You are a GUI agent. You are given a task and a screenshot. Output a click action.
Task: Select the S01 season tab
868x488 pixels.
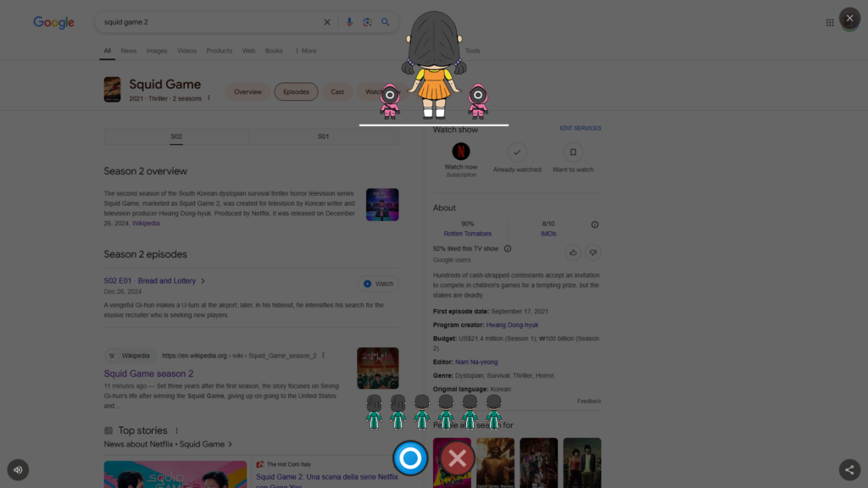323,136
